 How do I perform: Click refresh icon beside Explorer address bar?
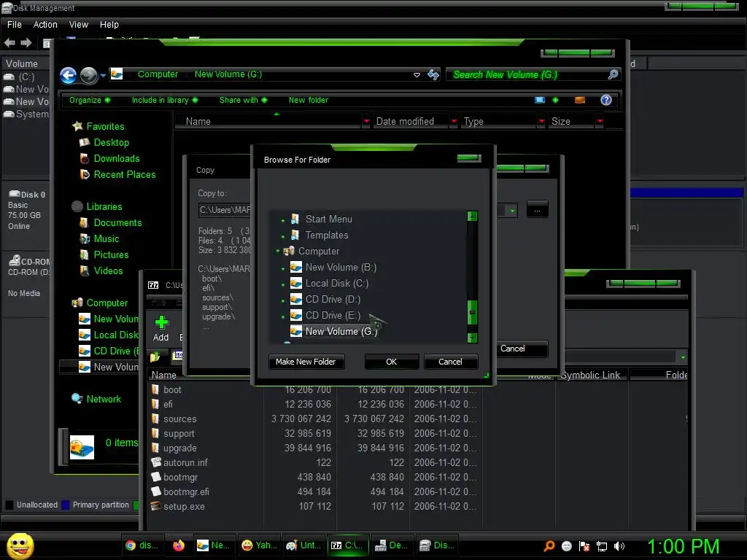coord(433,75)
